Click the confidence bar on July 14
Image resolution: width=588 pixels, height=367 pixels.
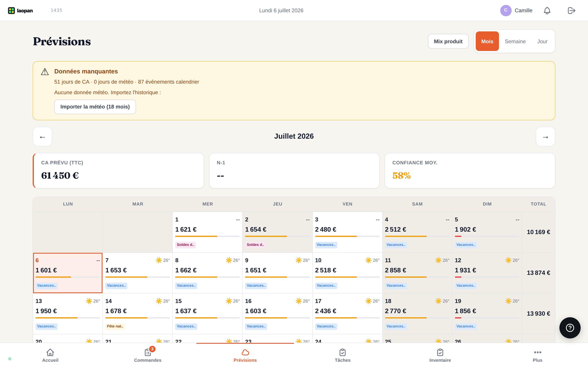[138, 318]
